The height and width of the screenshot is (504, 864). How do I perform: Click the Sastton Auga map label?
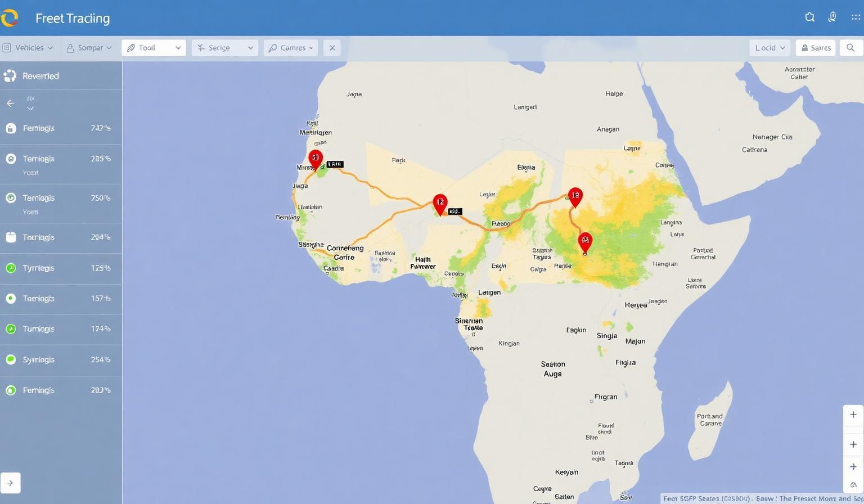(x=552, y=369)
